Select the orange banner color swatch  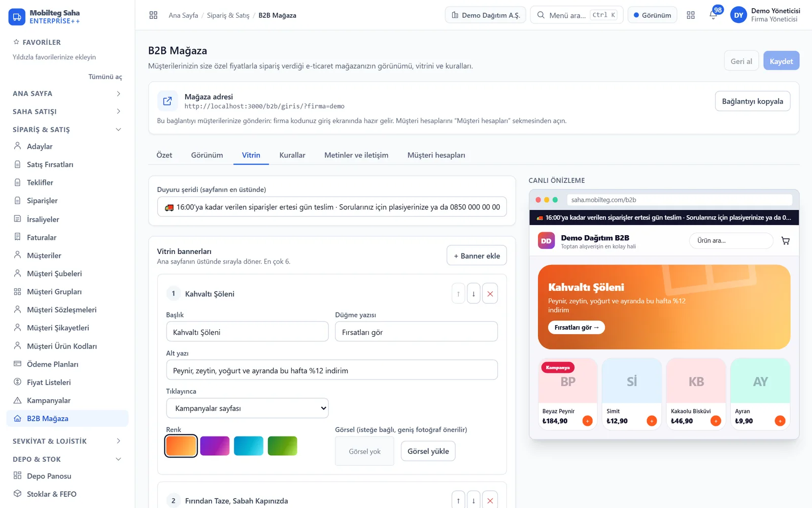tap(181, 446)
